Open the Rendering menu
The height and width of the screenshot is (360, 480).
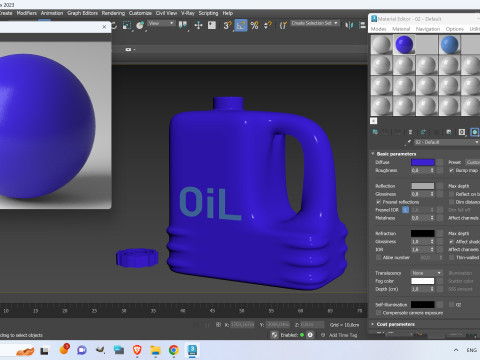(x=113, y=13)
